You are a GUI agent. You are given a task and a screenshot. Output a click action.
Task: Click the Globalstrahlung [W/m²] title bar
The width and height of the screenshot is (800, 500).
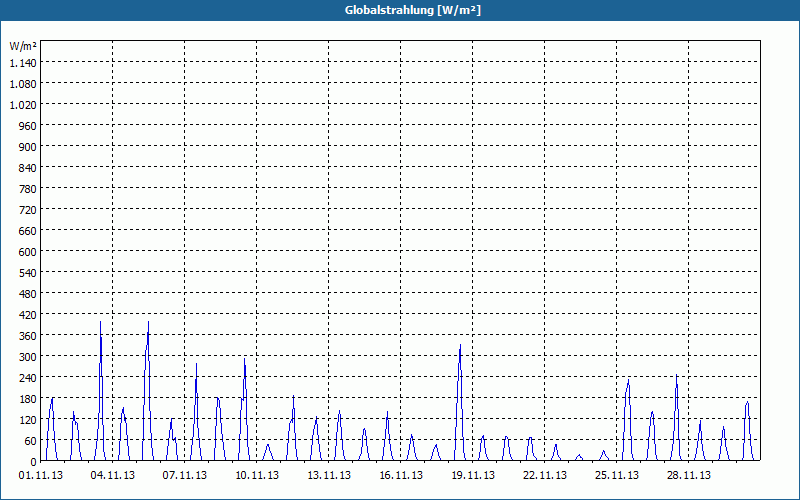click(400, 10)
